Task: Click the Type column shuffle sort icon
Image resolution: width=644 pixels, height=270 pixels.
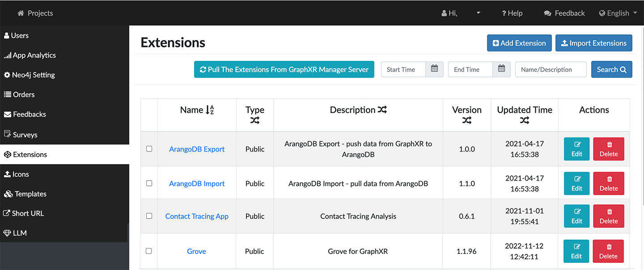Action: coord(255,120)
